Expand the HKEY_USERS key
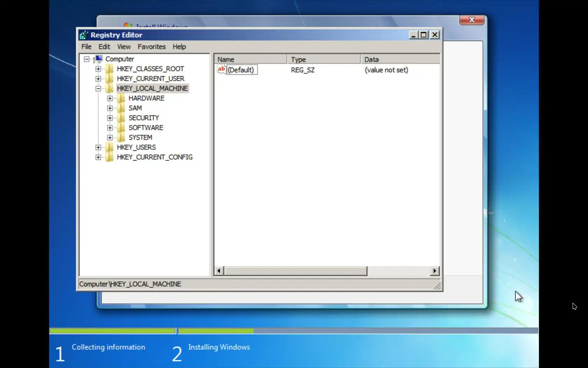The image size is (588, 368). (x=98, y=148)
